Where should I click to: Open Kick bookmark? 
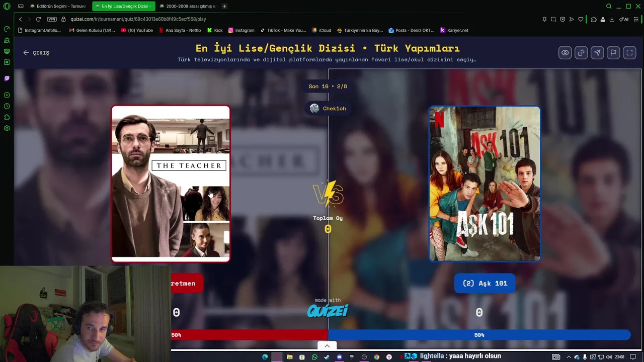(215, 30)
